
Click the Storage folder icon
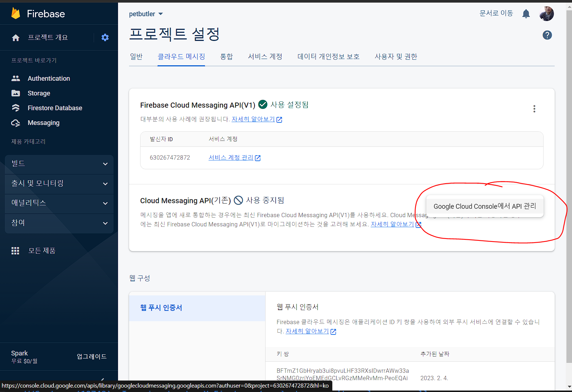tap(15, 93)
